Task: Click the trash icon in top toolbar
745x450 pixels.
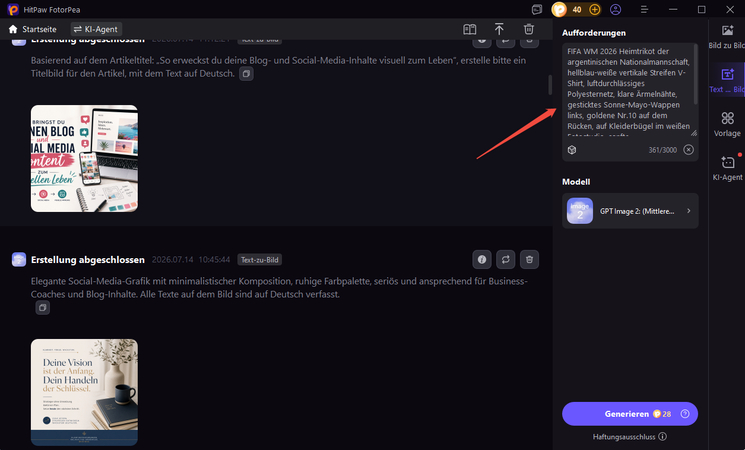Action: pos(528,29)
